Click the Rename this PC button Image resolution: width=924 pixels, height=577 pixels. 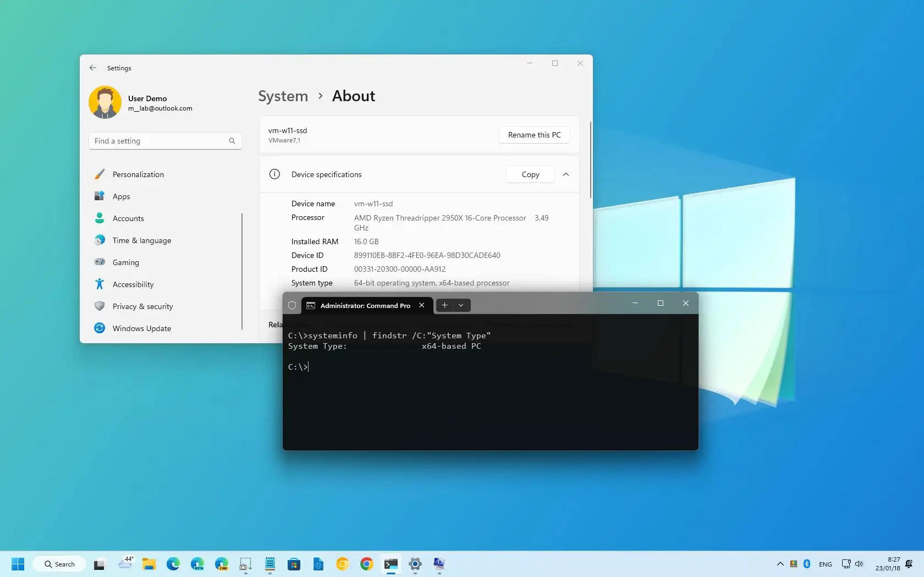[x=533, y=135]
